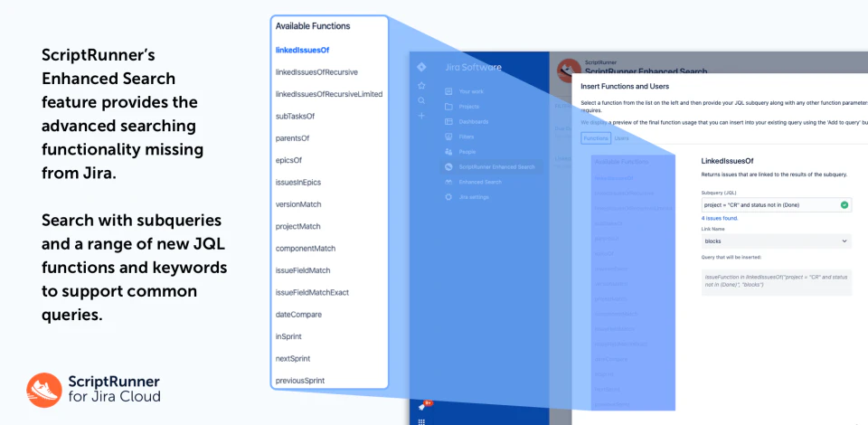Open starred items via star icon
868x425 pixels.
(x=421, y=85)
